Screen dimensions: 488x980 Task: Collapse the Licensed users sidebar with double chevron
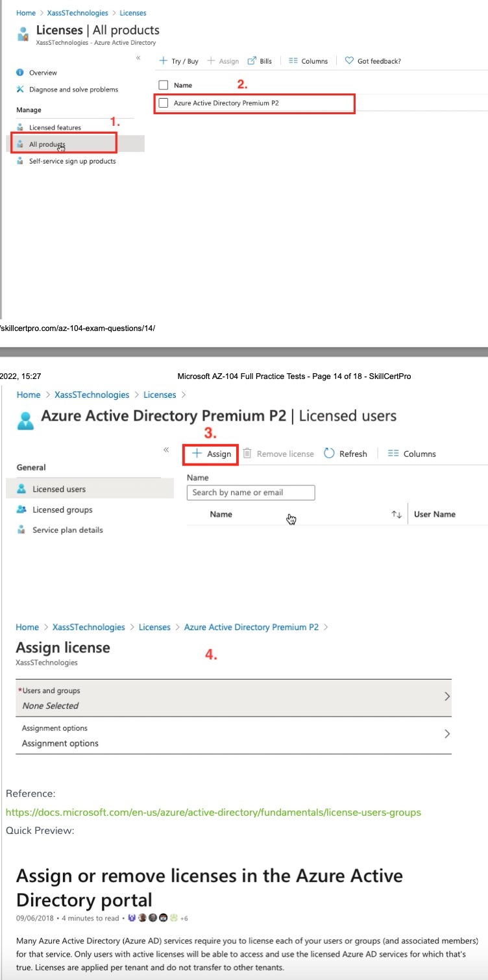click(x=166, y=449)
